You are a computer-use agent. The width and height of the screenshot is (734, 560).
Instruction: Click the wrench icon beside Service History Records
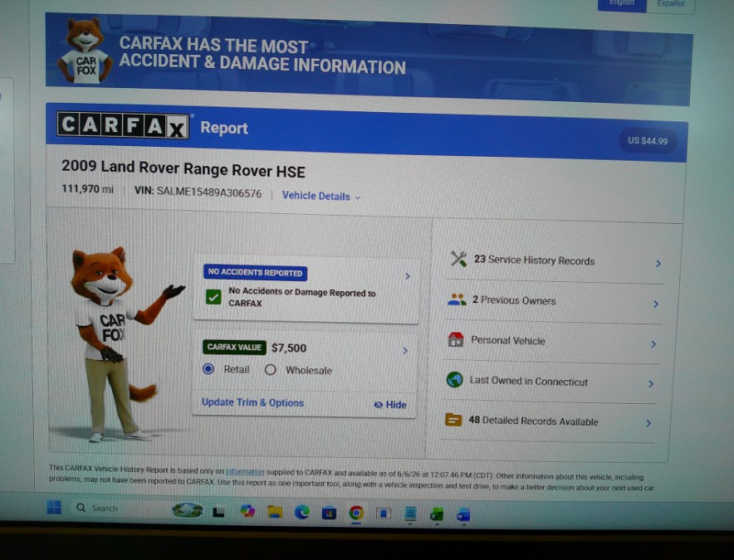pyautogui.click(x=458, y=259)
